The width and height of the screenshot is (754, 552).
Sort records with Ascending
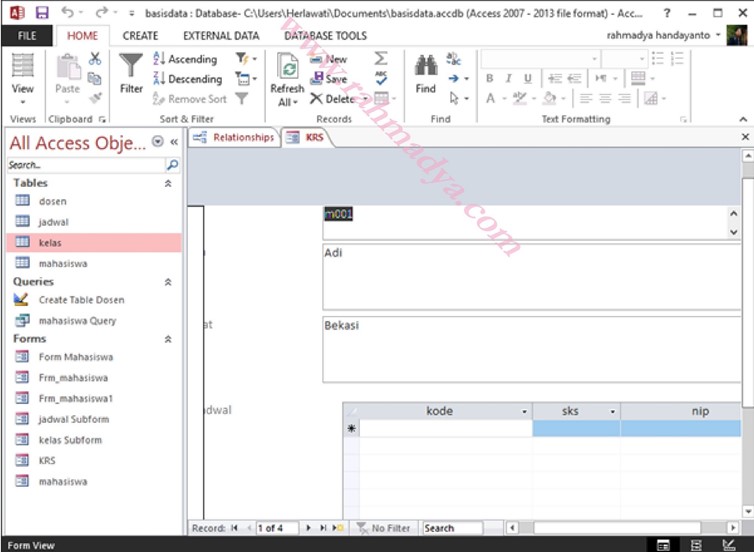[x=185, y=59]
